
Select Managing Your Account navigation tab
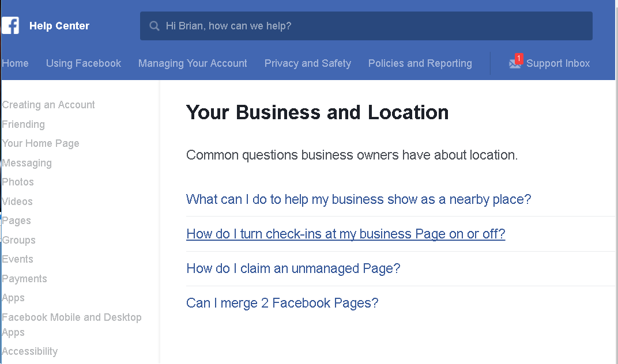(193, 63)
